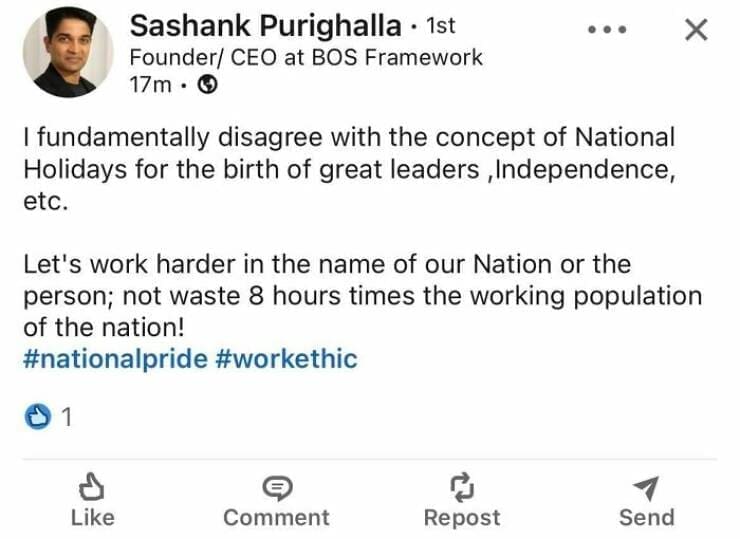Click the blue like reaction icon

[37, 417]
